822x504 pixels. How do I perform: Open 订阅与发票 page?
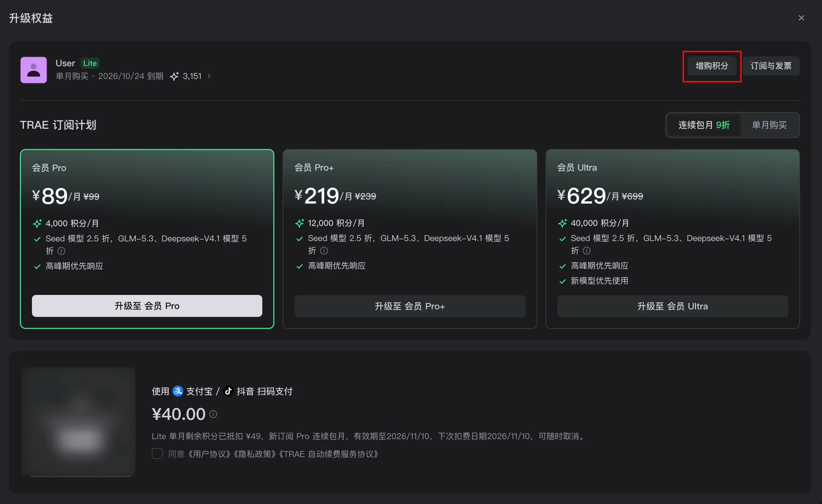click(771, 66)
